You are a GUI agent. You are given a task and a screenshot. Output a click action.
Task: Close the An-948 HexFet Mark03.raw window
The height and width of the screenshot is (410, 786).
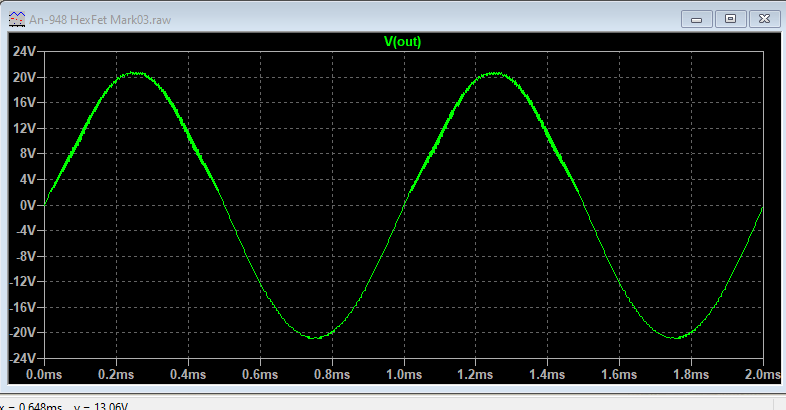click(x=764, y=18)
